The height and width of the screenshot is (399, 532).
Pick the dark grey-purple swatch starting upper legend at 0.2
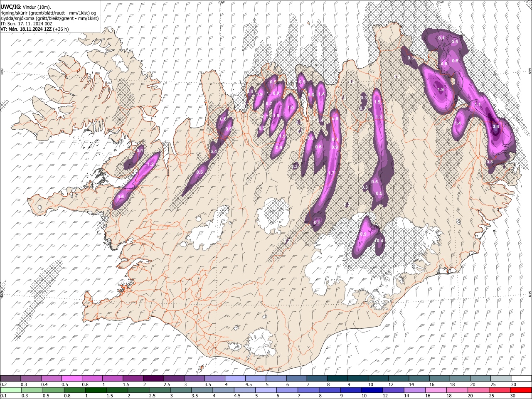click(x=10, y=379)
